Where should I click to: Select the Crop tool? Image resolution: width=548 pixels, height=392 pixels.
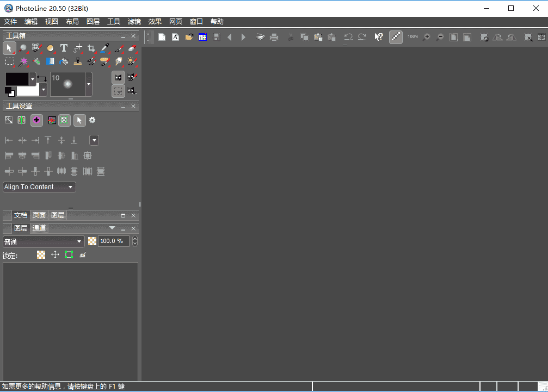coord(91,48)
